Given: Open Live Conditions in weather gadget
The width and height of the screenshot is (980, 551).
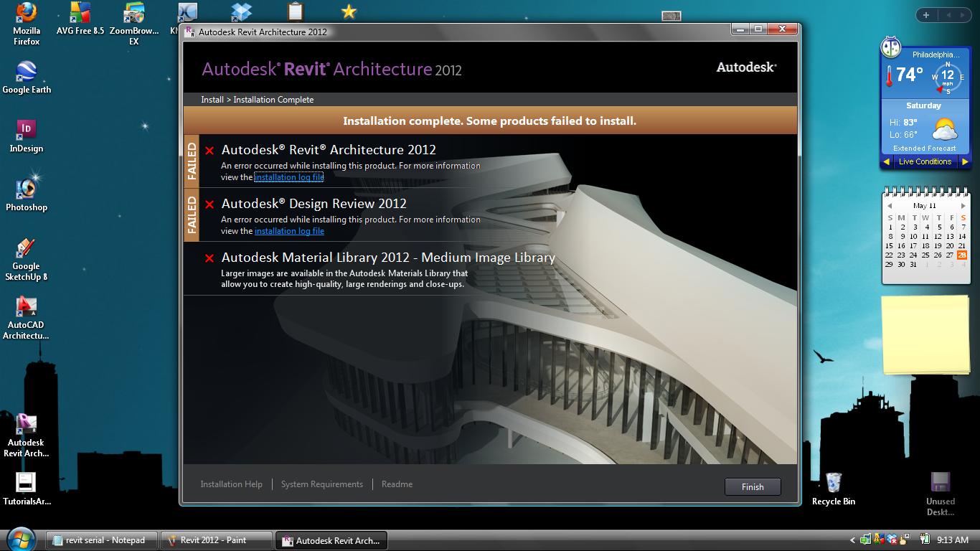Looking at the screenshot, I should [925, 162].
